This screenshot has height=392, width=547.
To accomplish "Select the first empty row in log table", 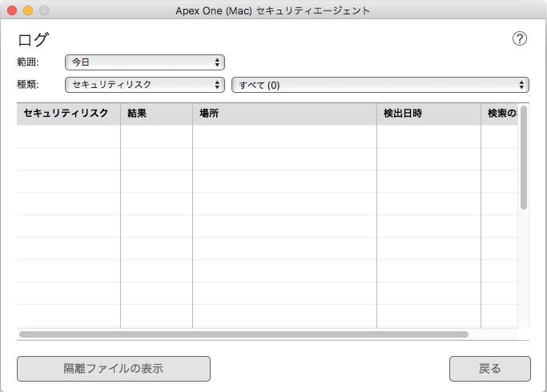I will pyautogui.click(x=264, y=136).
